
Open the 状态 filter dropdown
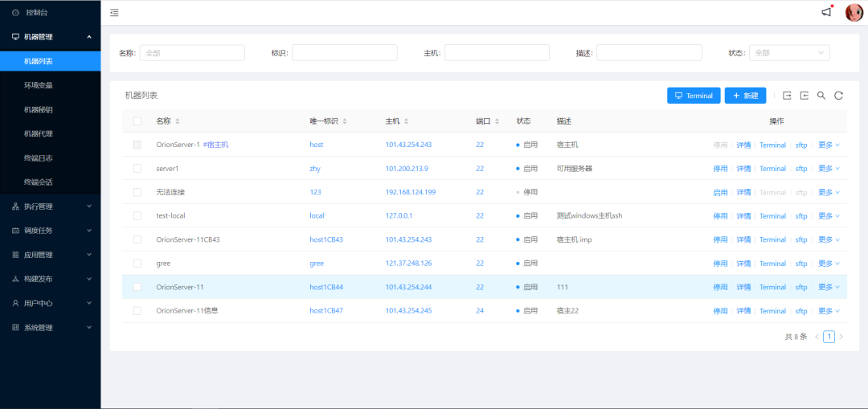pos(789,53)
